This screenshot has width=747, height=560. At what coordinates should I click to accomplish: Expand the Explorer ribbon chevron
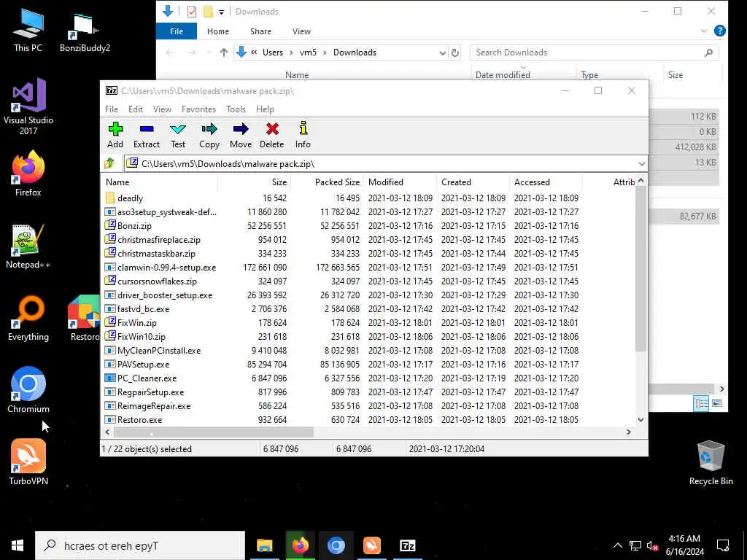(704, 31)
